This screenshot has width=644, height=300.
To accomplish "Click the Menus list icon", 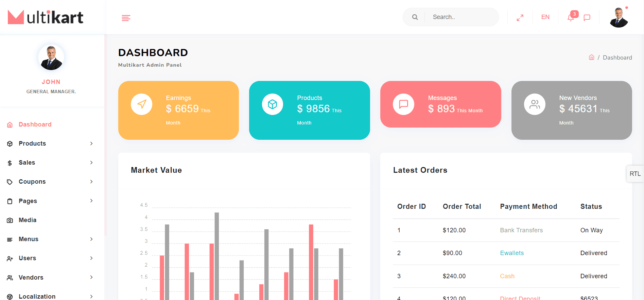I will (10, 239).
